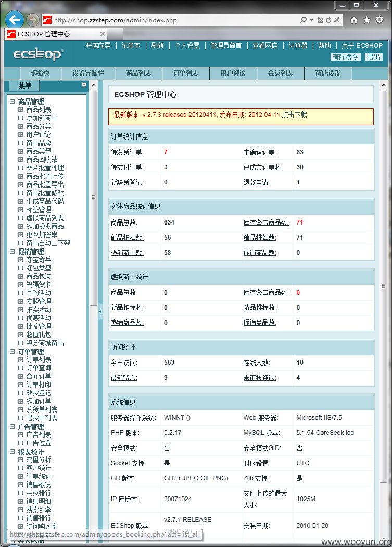Open 计算器 in the top menu
Screen dimensions: 392x547
[x=298, y=46]
